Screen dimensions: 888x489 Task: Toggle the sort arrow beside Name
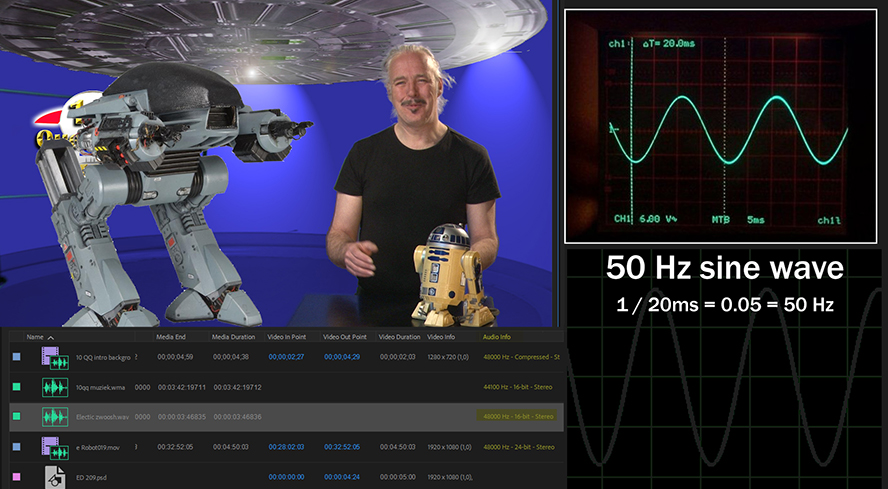[x=50, y=338]
